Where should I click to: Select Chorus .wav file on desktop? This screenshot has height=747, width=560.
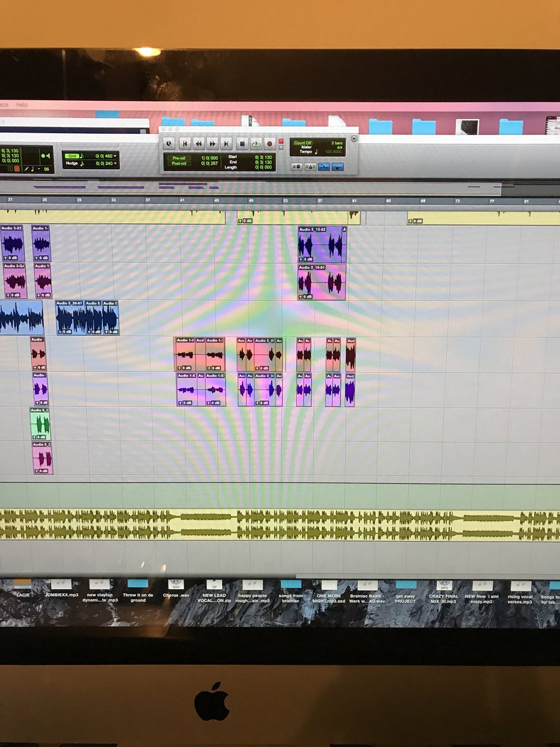(x=175, y=588)
